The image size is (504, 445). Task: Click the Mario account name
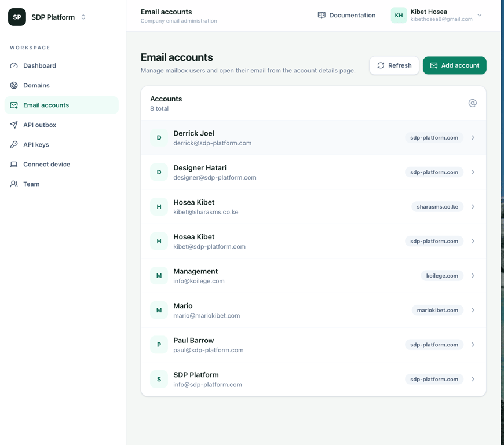[x=183, y=306]
